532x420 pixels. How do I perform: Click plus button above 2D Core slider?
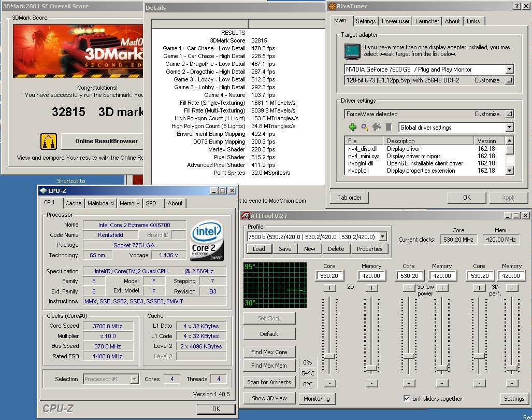click(329, 288)
